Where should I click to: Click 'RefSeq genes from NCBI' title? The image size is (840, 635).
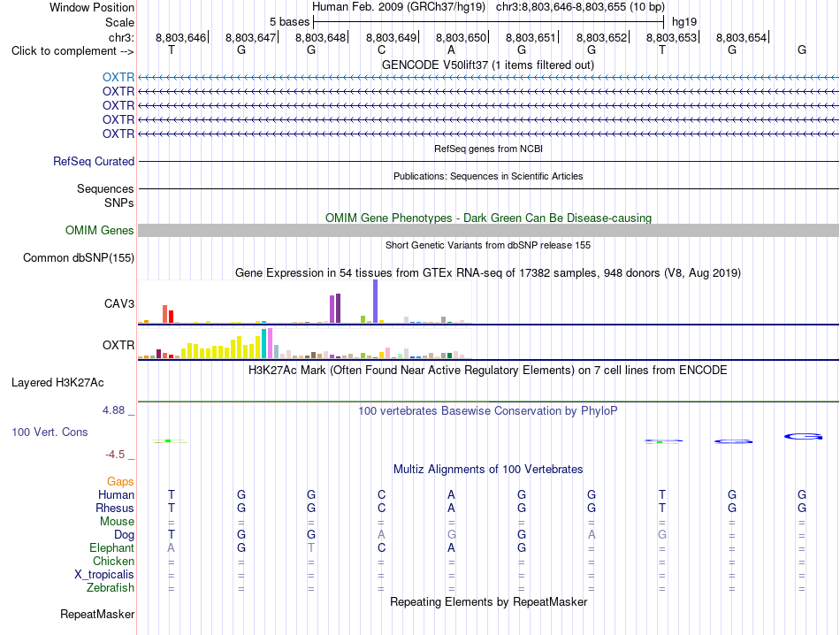489,149
